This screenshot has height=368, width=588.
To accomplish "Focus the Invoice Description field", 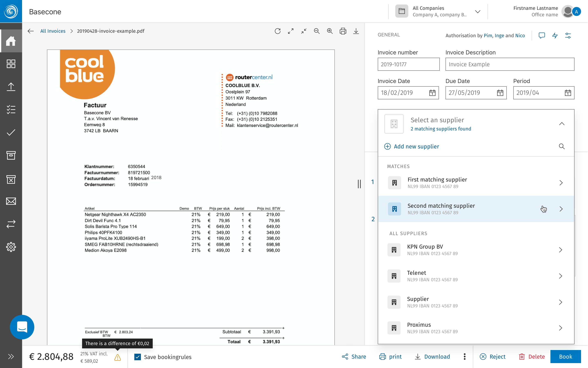I will click(510, 64).
